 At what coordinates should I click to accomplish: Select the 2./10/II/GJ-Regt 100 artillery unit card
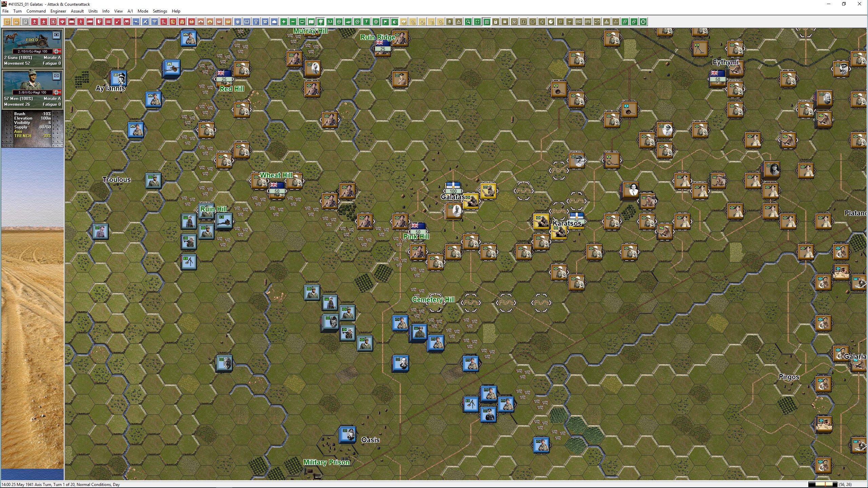33,48
